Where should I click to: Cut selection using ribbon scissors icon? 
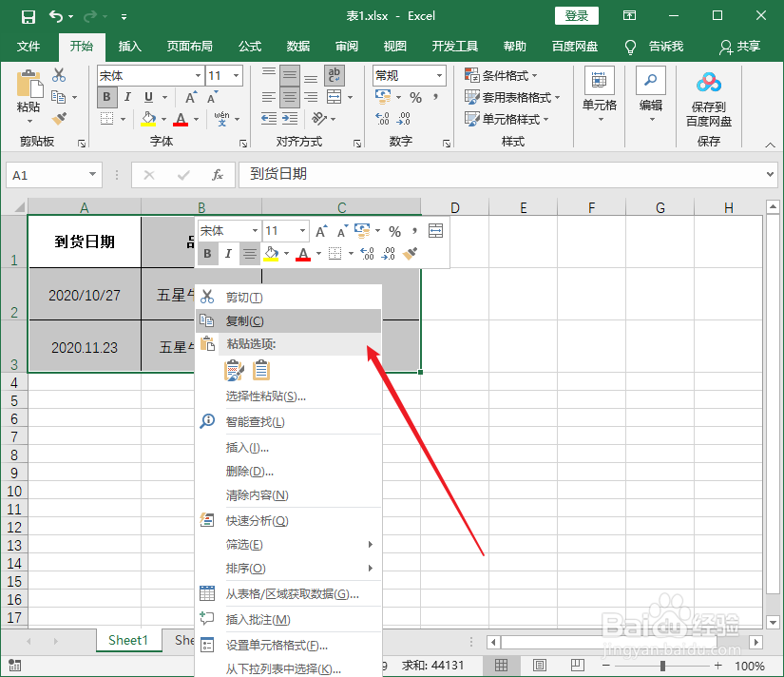coord(59,75)
